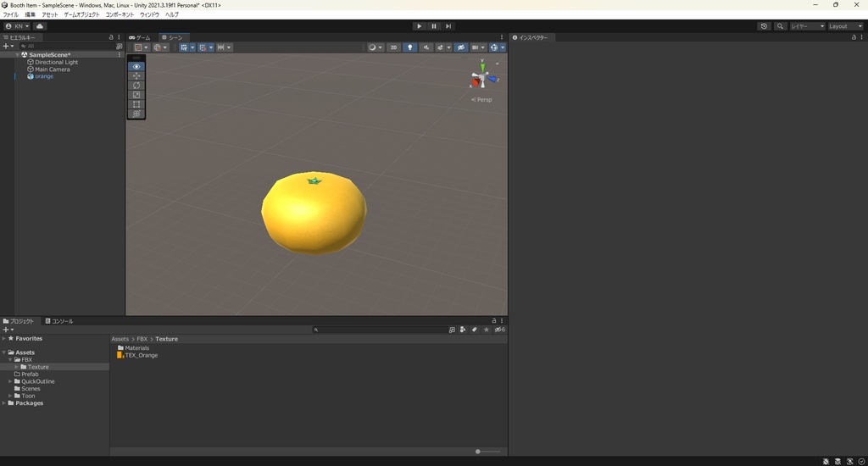
Task: Collapse the FBX folder arrow
Action: [10, 360]
